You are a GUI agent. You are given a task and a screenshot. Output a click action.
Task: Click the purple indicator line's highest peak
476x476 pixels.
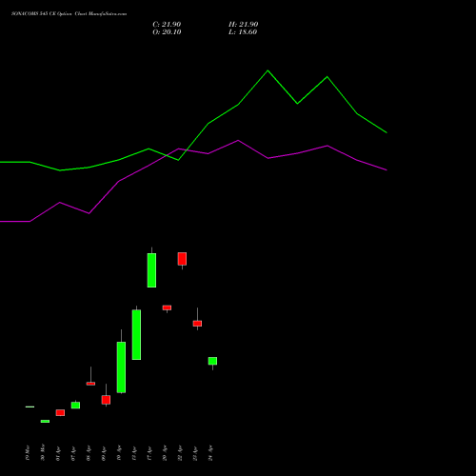[238, 140]
